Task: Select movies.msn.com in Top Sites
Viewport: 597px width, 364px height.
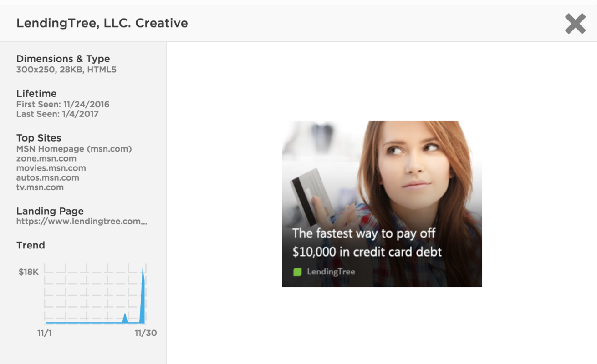Action: tap(51, 168)
